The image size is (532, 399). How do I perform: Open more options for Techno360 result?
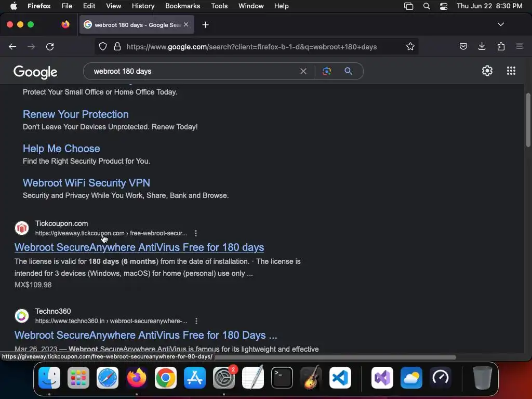(x=196, y=321)
